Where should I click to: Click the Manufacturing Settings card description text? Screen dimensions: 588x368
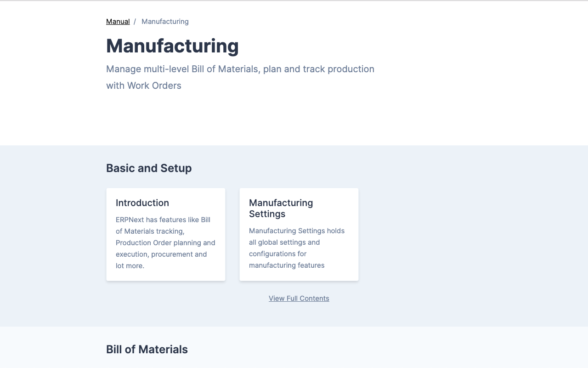[x=296, y=248]
